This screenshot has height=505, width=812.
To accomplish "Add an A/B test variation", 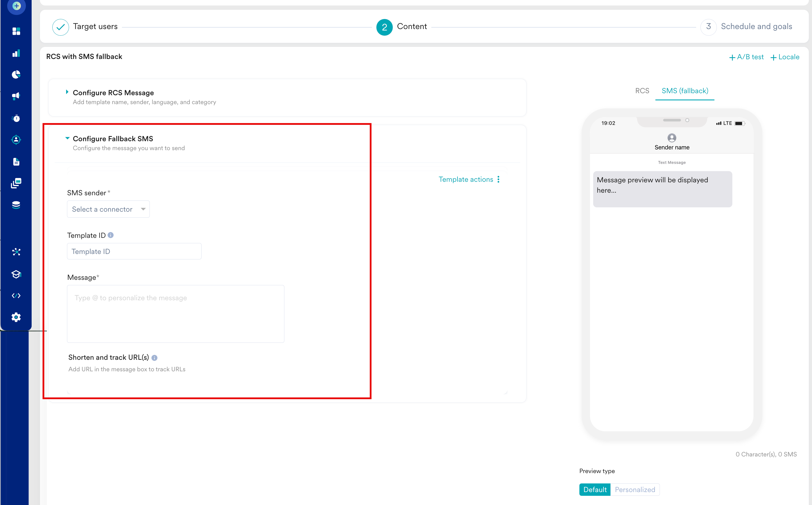I will [746, 57].
